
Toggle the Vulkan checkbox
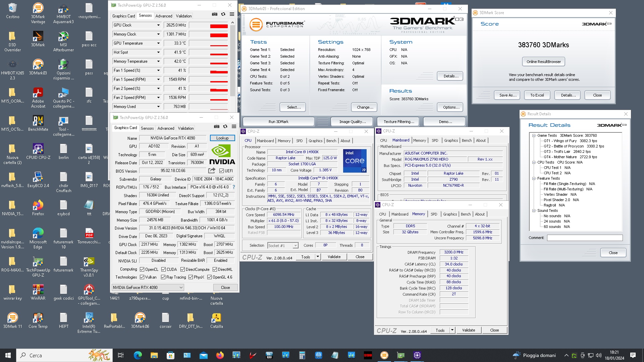coord(142,277)
